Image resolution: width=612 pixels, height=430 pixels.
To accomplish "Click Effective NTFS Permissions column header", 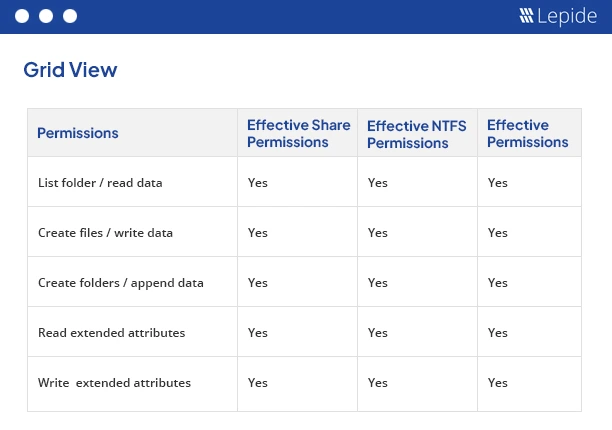I will click(416, 134).
